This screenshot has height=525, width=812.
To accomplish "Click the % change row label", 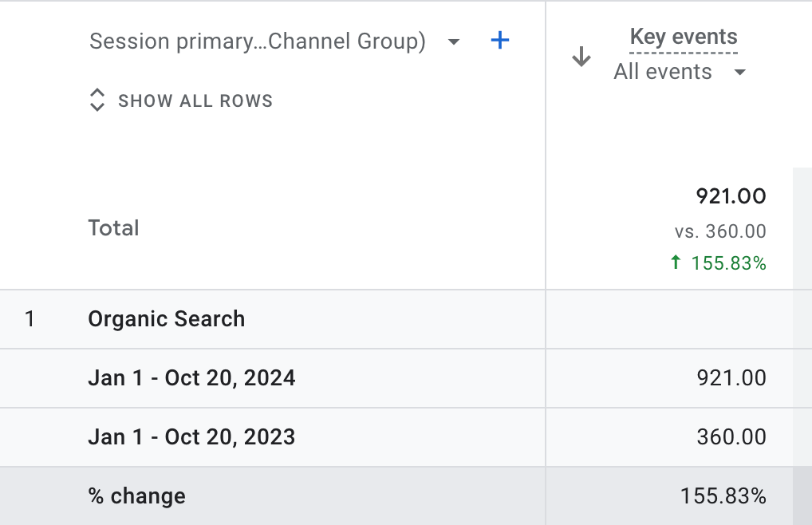I will [136, 496].
